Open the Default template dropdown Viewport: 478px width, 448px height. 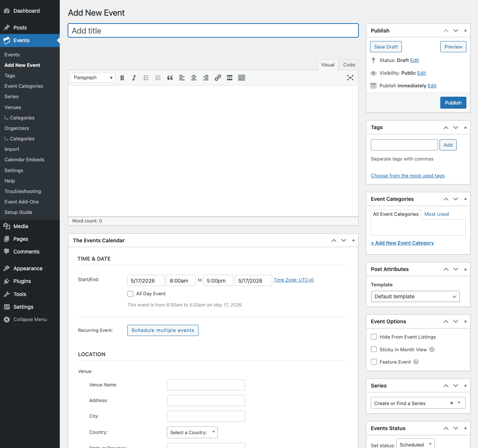click(x=415, y=296)
